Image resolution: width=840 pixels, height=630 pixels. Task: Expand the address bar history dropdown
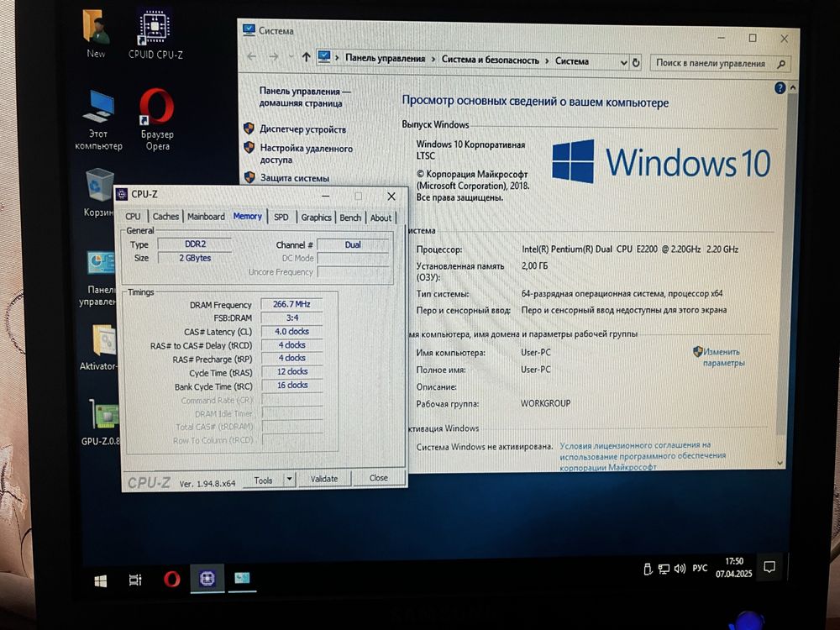click(623, 63)
